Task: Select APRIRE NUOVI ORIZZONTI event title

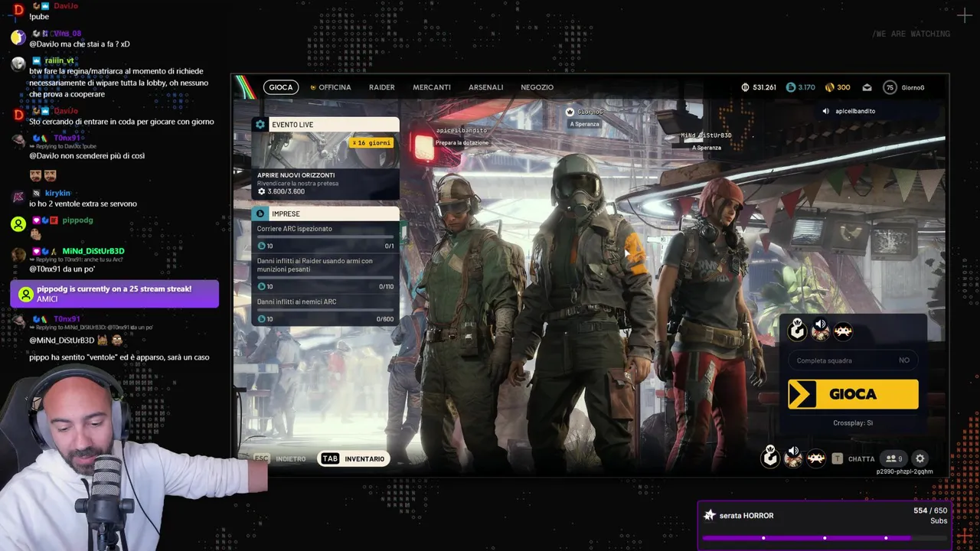Action: tap(296, 175)
